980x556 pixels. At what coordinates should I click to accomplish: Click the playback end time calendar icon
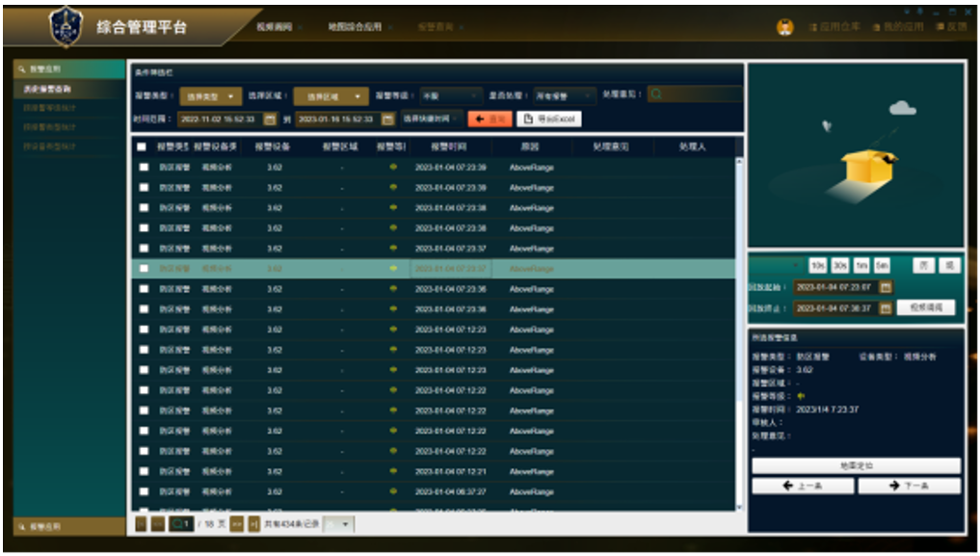887,308
